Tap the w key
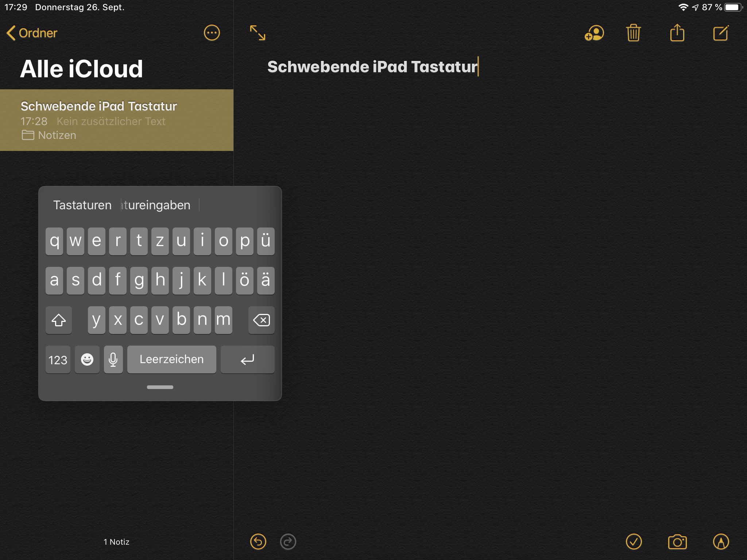This screenshot has height=560, width=747. [76, 241]
